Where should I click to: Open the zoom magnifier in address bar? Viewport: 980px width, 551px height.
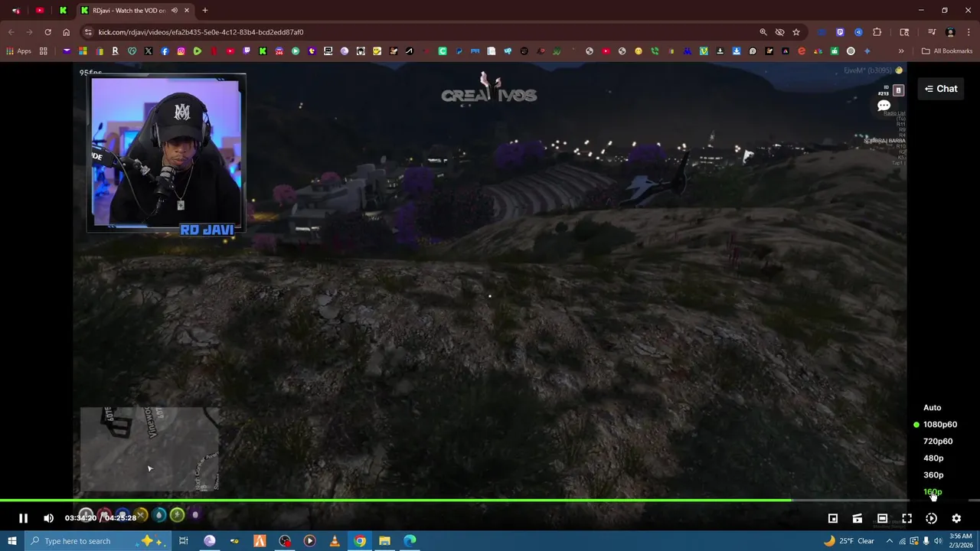click(763, 32)
